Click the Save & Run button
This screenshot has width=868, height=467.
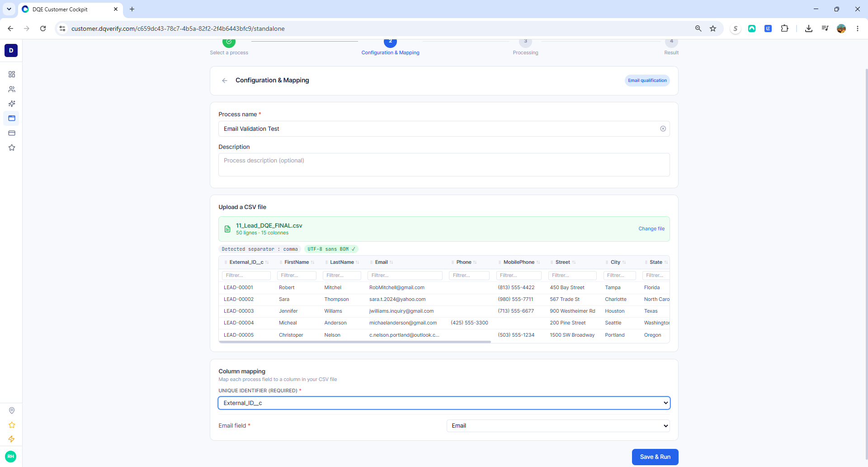tap(655, 457)
